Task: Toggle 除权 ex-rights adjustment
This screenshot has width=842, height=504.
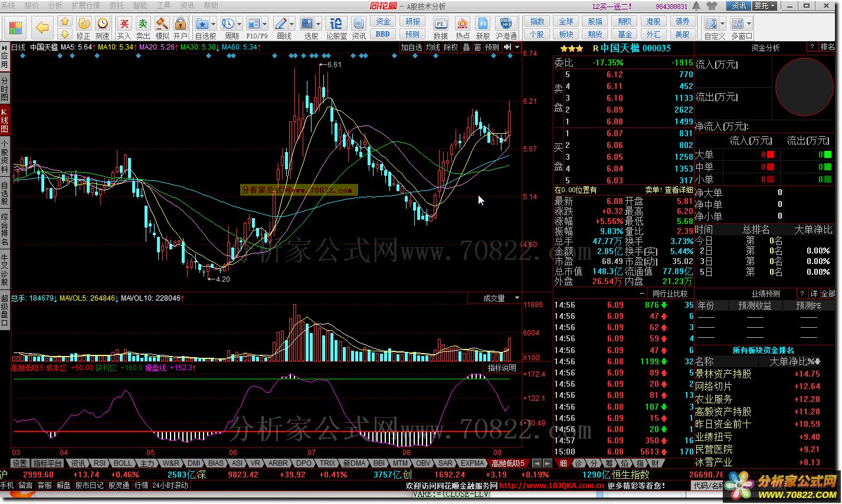Action: [451, 47]
